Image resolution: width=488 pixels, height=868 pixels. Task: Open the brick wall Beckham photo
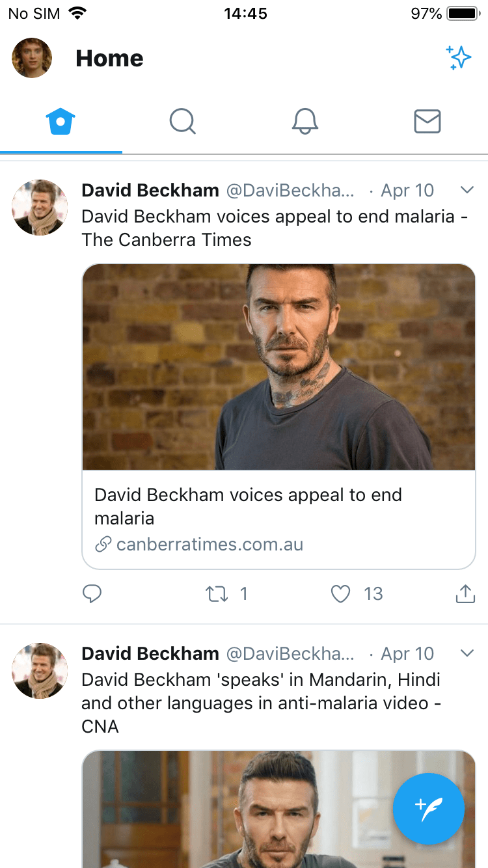pyautogui.click(x=278, y=367)
